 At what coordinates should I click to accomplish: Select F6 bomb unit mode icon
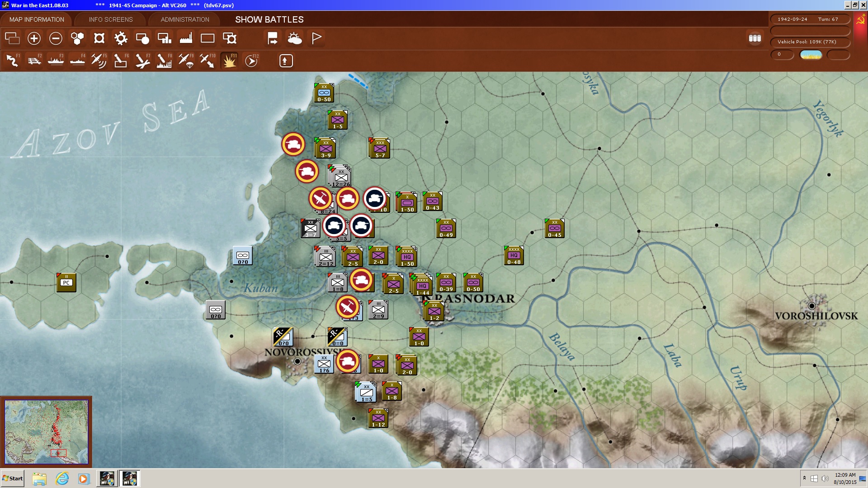pos(121,61)
